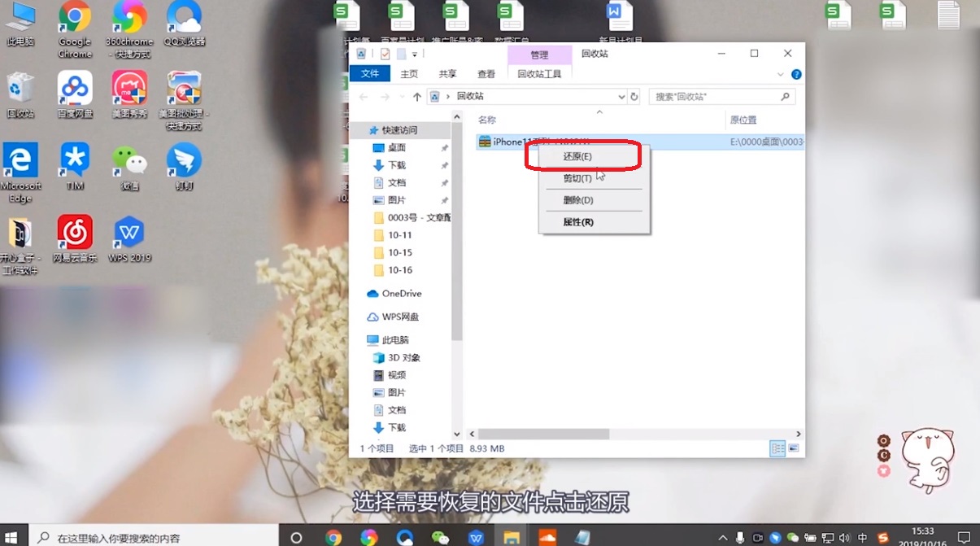
Task: Choose 剪切(T) from the context menu
Action: point(577,178)
